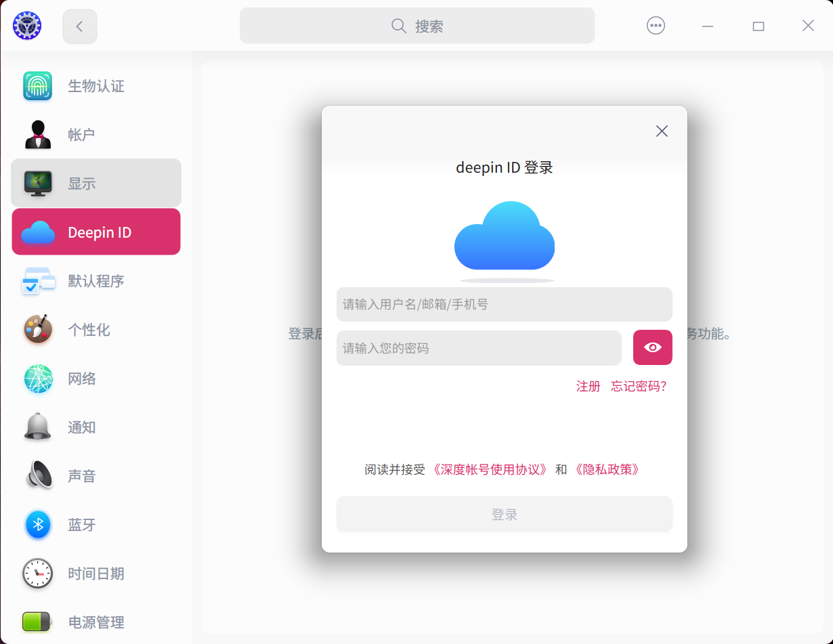Open the 个性化 settings section

[96, 330]
